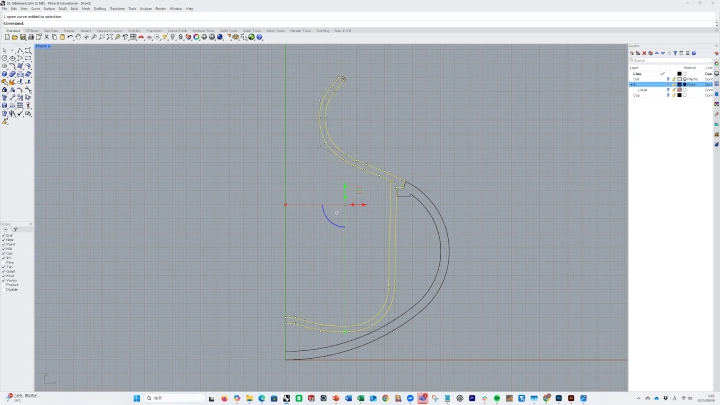Open the Curve menu

tap(35, 8)
